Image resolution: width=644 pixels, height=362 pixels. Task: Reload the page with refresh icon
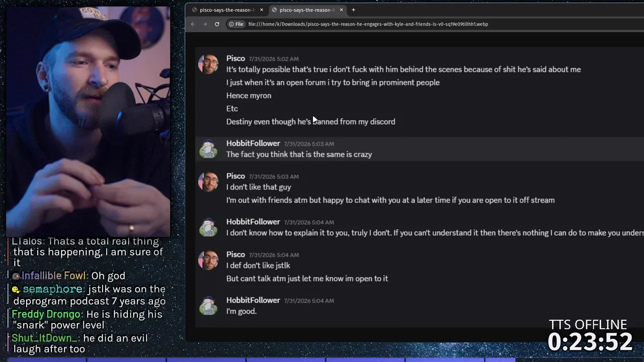coord(217,24)
